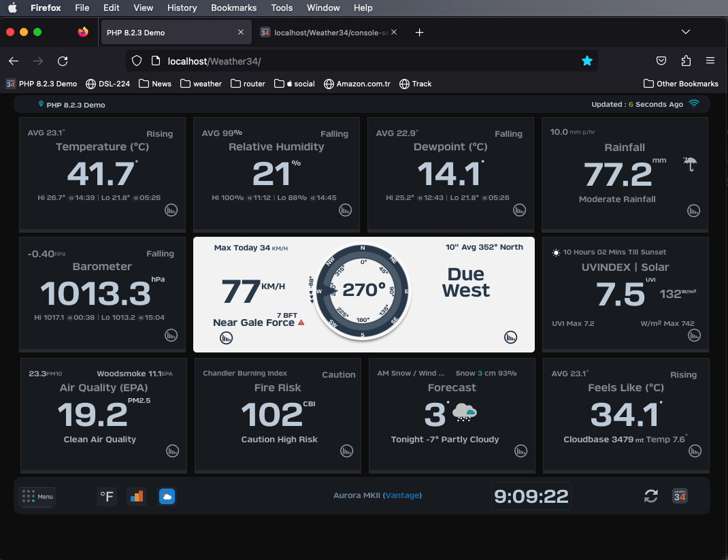Open the Apple menu
The image size is (728, 560).
click(12, 8)
